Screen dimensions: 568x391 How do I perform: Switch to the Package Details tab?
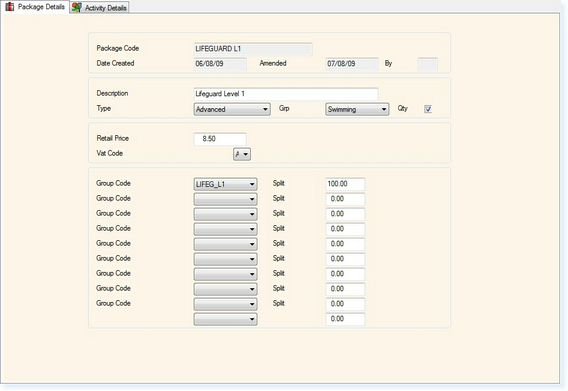[35, 7]
